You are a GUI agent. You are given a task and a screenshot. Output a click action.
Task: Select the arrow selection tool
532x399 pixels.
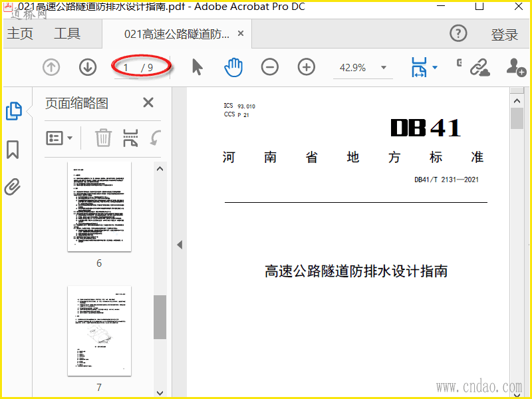pyautogui.click(x=197, y=67)
